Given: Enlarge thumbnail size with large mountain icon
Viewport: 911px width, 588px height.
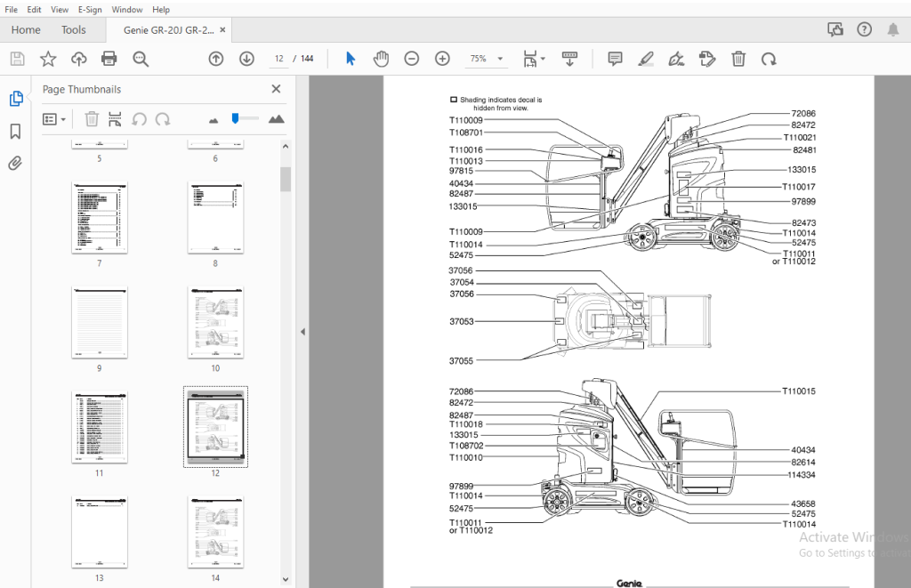Looking at the screenshot, I should coord(277,119).
